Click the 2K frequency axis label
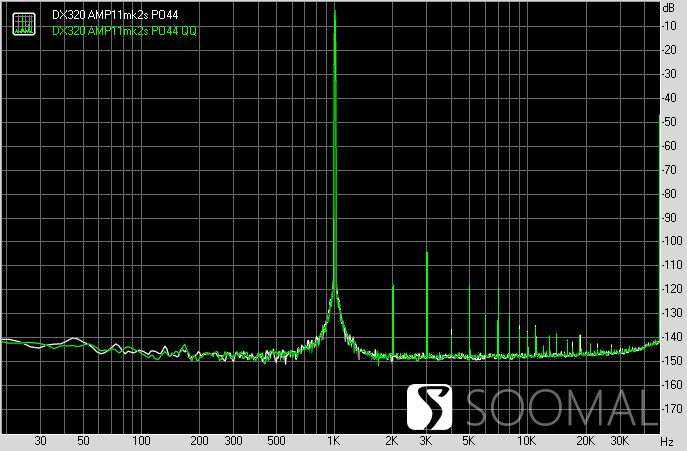The image size is (687, 451). (x=392, y=440)
